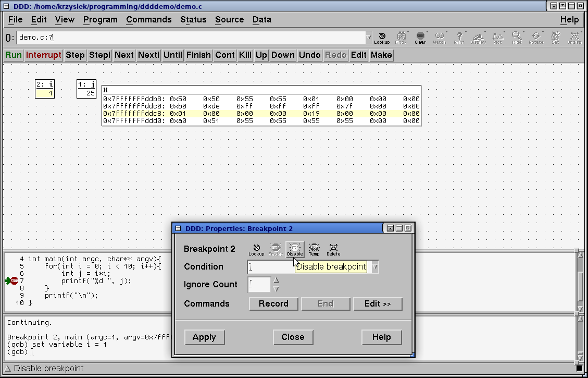Open the Commands menu

point(149,19)
